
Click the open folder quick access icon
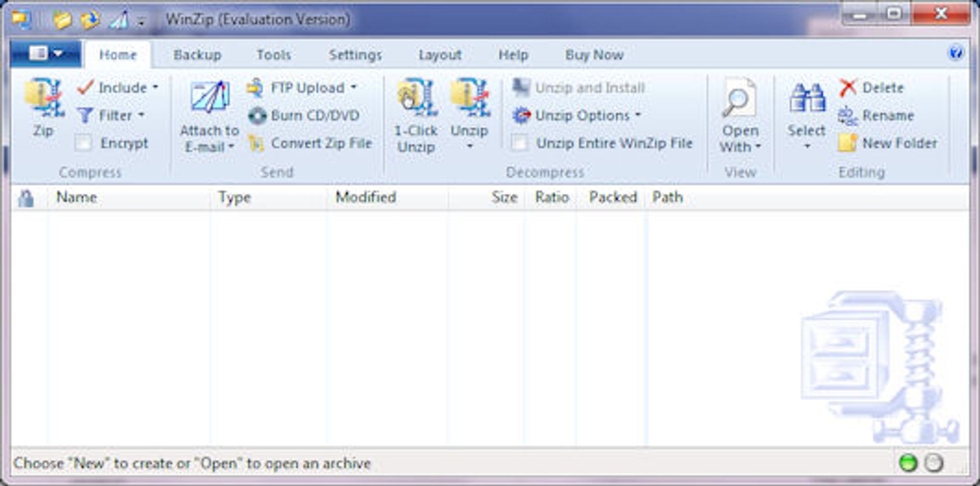point(63,20)
